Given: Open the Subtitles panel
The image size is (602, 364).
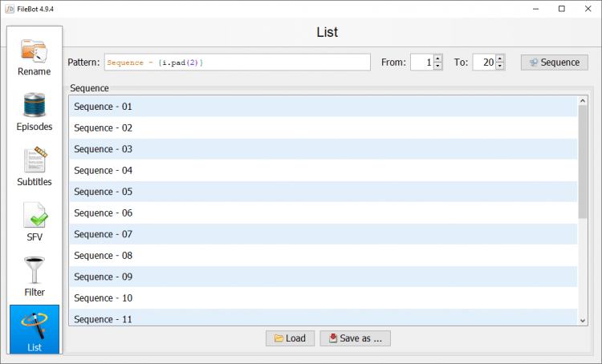Looking at the screenshot, I should 35,168.
